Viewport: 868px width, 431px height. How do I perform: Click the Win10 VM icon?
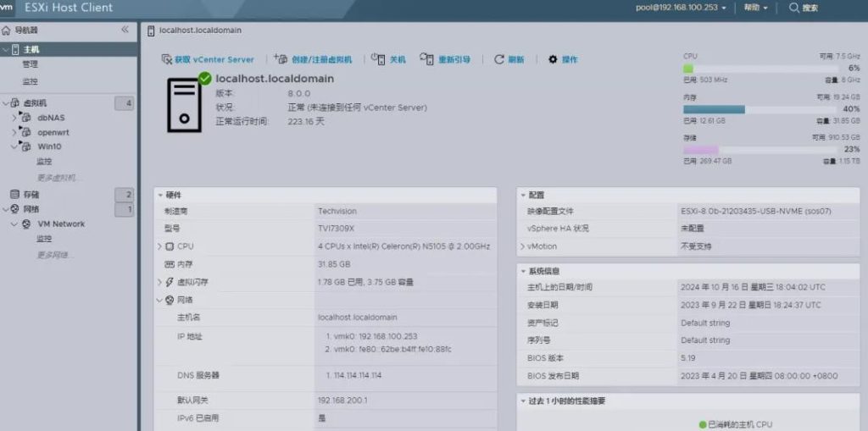click(25, 146)
